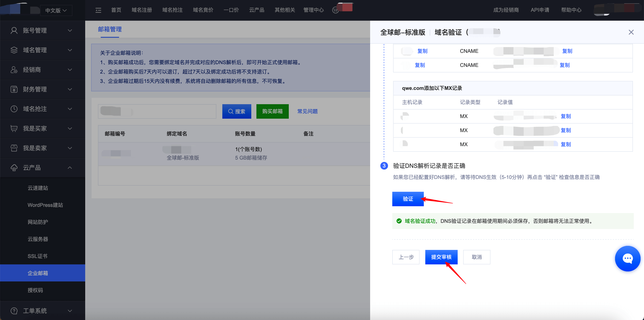
Task: Click the 提交审核 button
Action: pyautogui.click(x=441, y=257)
